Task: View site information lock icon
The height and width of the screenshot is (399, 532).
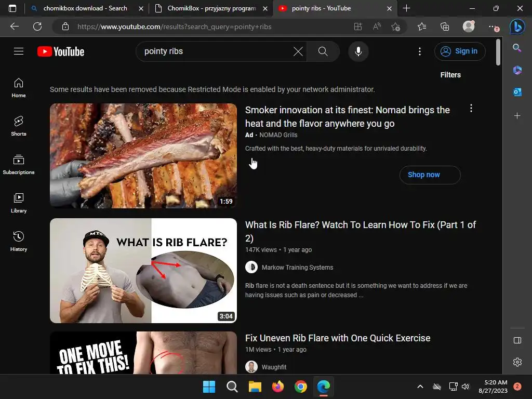Action: (x=65, y=26)
